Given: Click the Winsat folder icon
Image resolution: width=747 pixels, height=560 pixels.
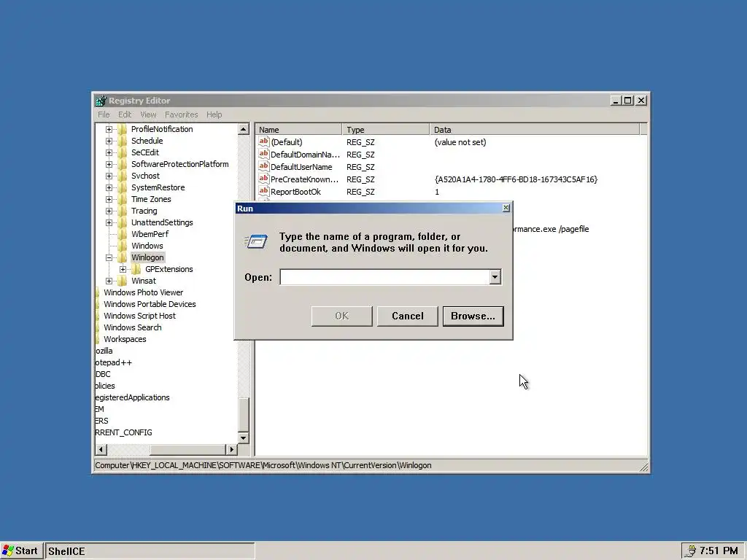Looking at the screenshot, I should [123, 281].
